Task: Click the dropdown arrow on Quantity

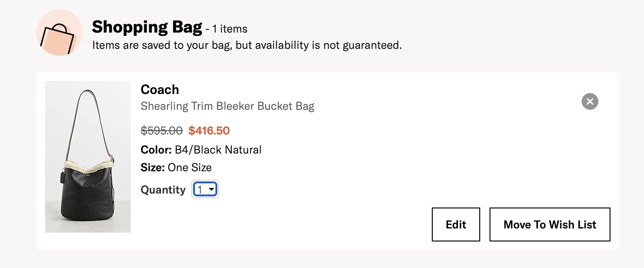Action: coord(212,189)
